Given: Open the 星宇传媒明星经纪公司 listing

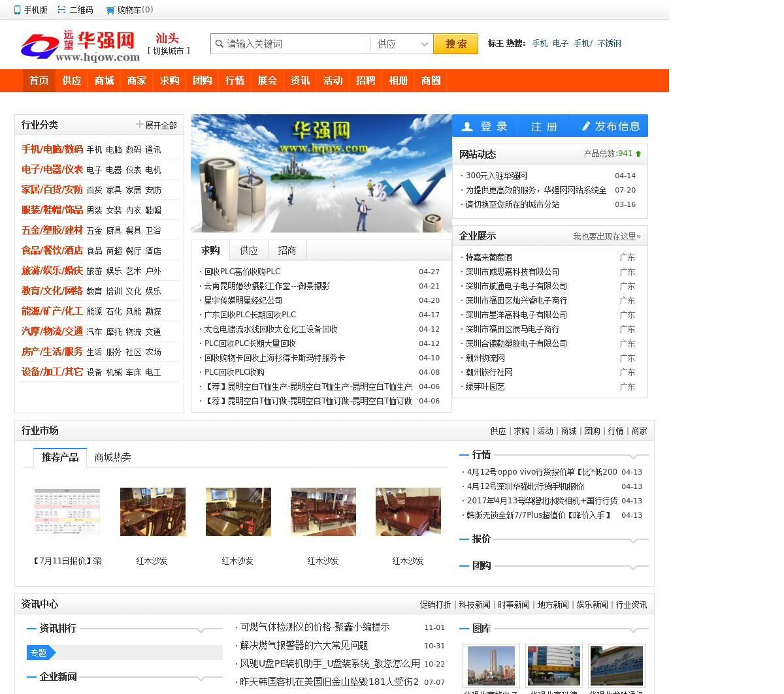Looking at the screenshot, I should 244,300.
